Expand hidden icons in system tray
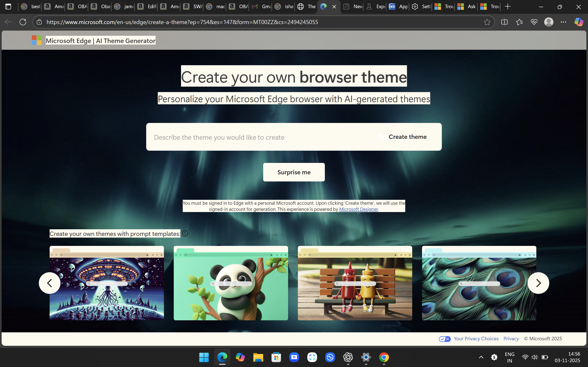Screen dimensions: 588x367 481,357
